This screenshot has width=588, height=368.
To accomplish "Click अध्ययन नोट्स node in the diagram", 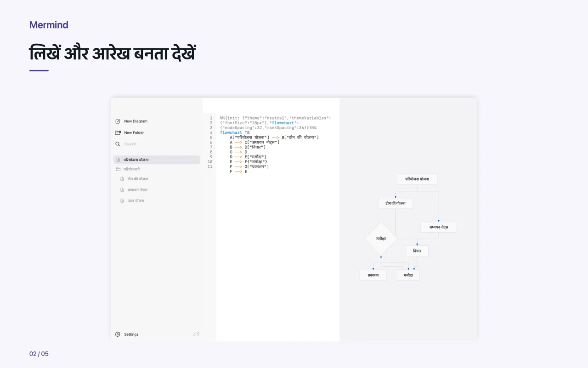I will click(439, 227).
